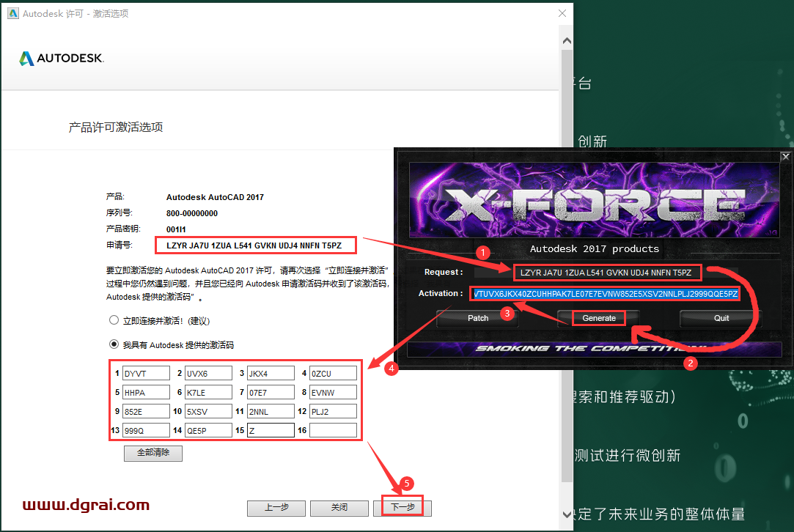Click the Patch button in X-Force
The height and width of the screenshot is (532, 794).
point(477,318)
